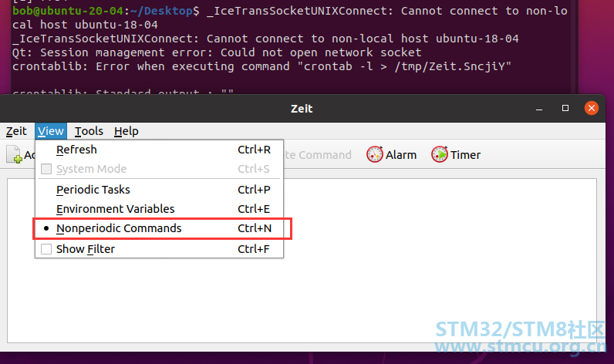The width and height of the screenshot is (614, 364).
Task: Open the Zeit menu
Action: point(16,131)
